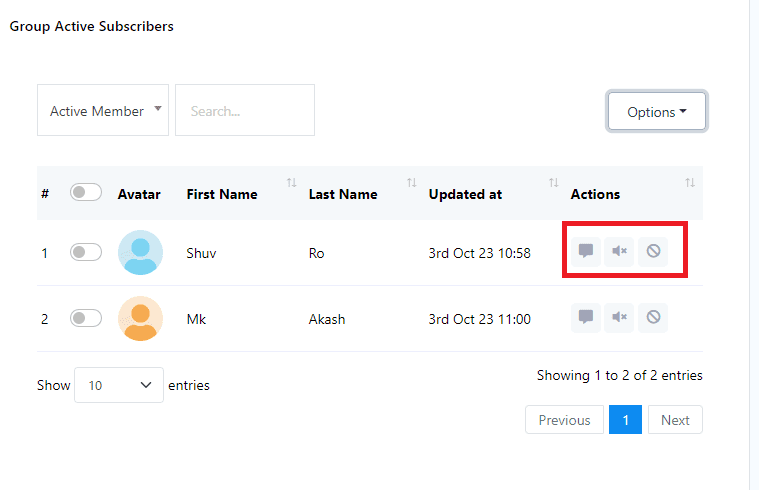The width and height of the screenshot is (759, 490).
Task: Click the message icon for Shuv
Action: [x=586, y=251]
